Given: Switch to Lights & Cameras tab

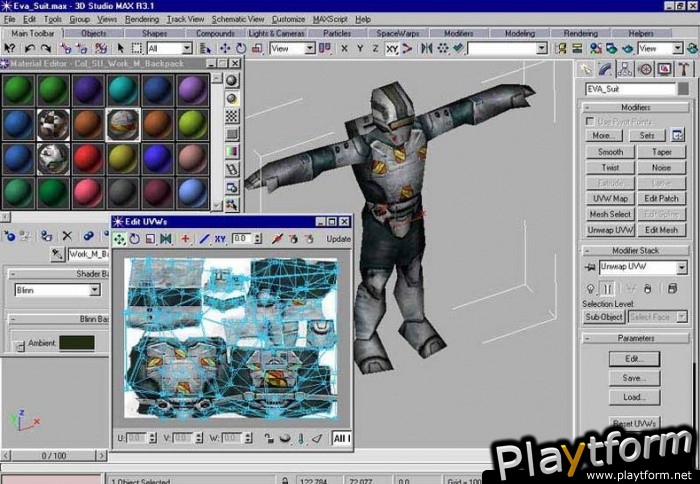Looking at the screenshot, I should pos(276,33).
